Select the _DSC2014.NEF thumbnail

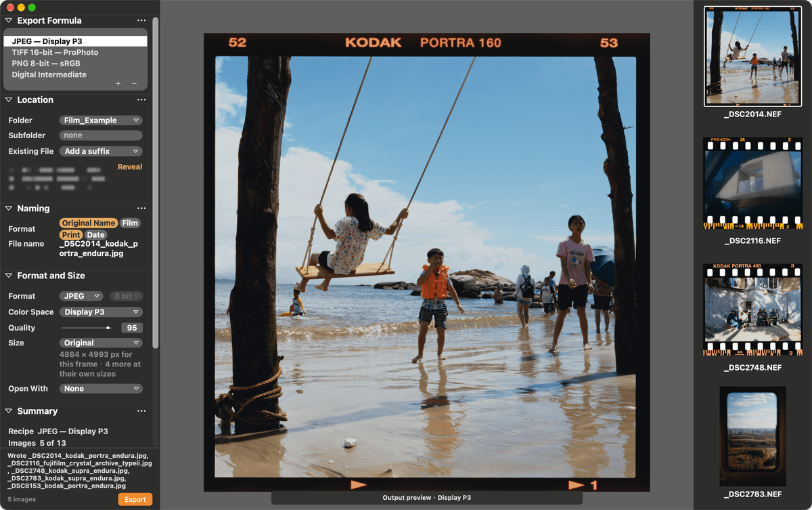pyautogui.click(x=752, y=56)
